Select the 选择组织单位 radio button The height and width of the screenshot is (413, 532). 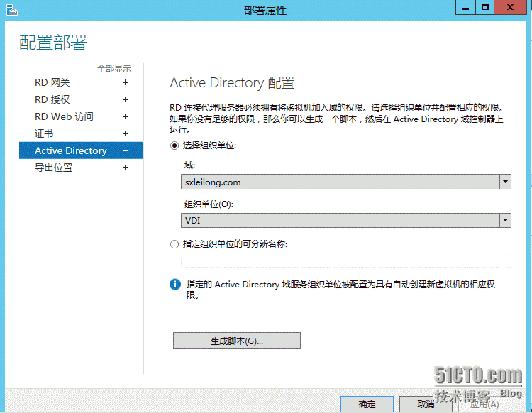(x=175, y=145)
